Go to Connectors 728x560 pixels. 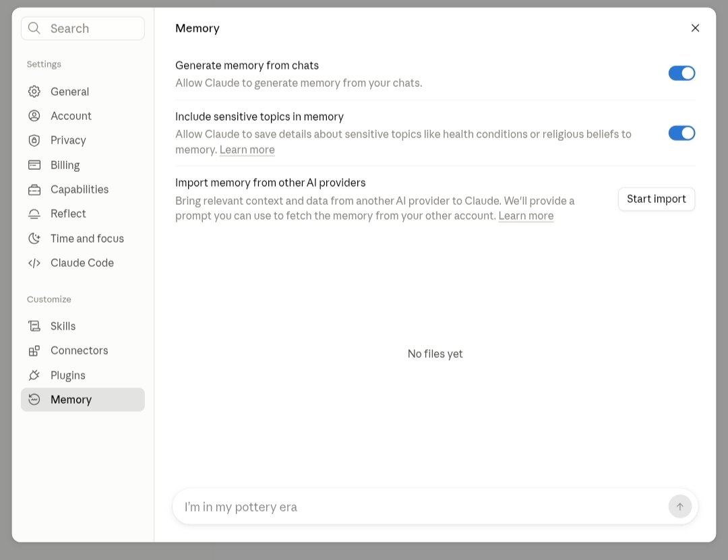pos(83,350)
